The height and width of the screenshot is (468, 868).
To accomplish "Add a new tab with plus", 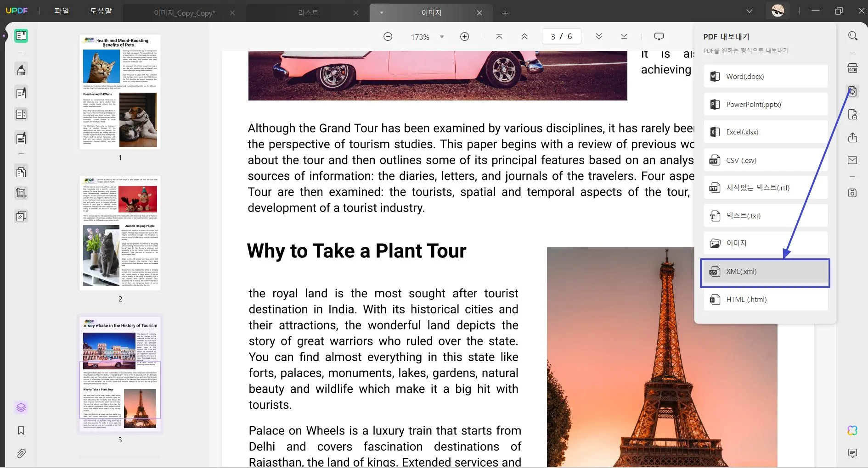I will (x=505, y=13).
